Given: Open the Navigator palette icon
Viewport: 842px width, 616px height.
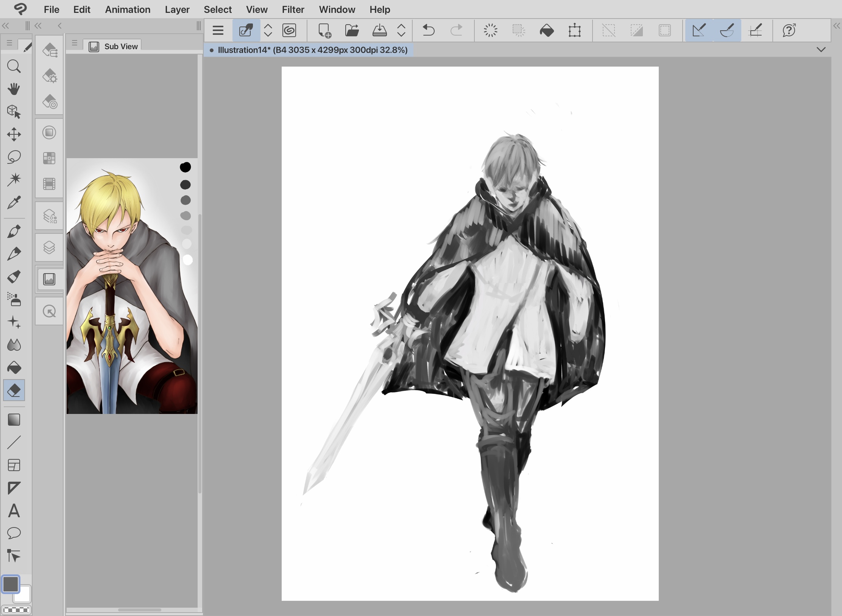Looking at the screenshot, I should [x=50, y=311].
